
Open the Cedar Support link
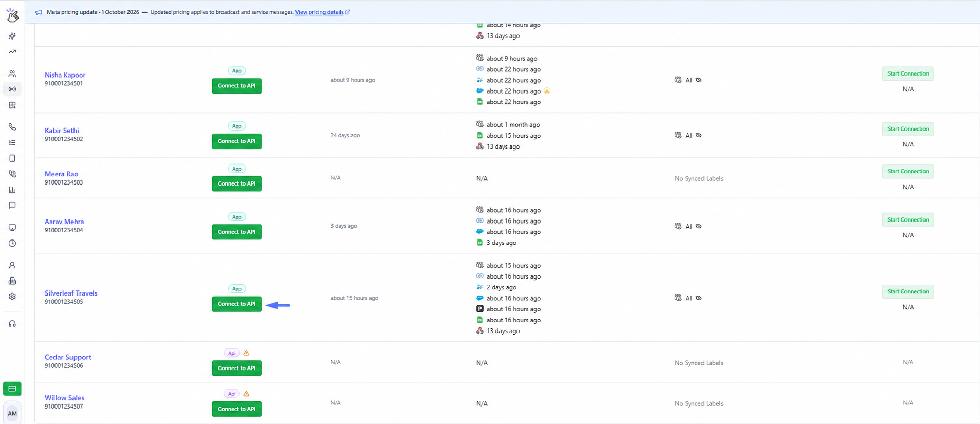pyautogui.click(x=68, y=357)
